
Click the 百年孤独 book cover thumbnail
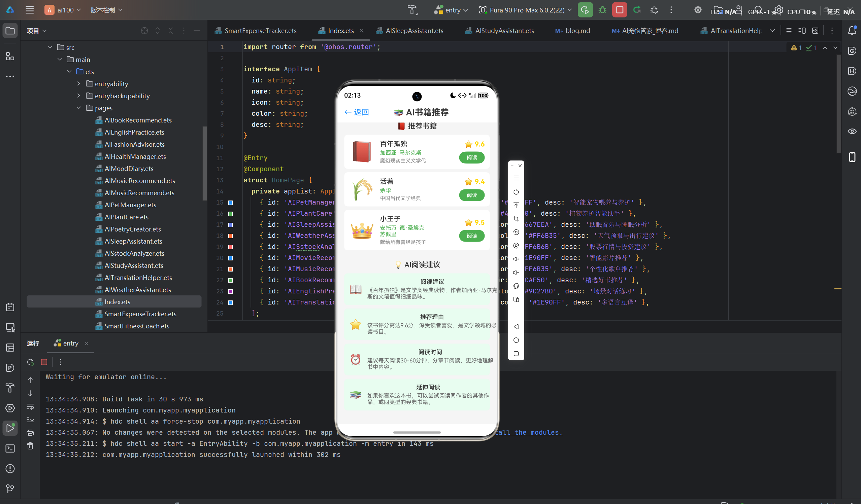tap(362, 152)
